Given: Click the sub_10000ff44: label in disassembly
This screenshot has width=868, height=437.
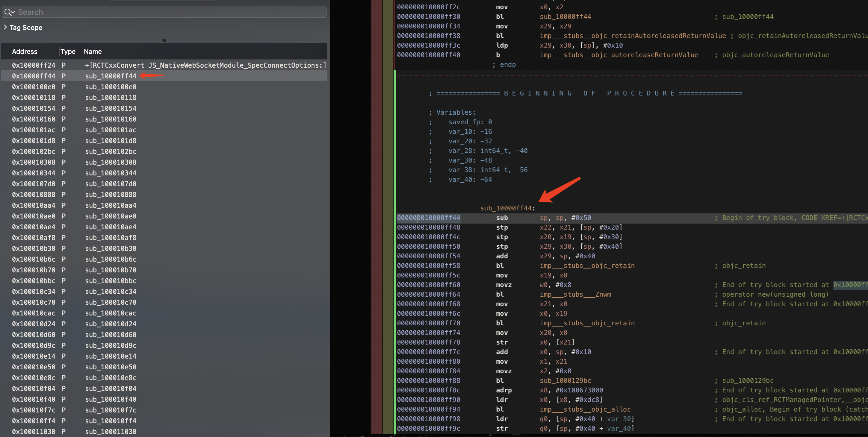Looking at the screenshot, I should 507,208.
